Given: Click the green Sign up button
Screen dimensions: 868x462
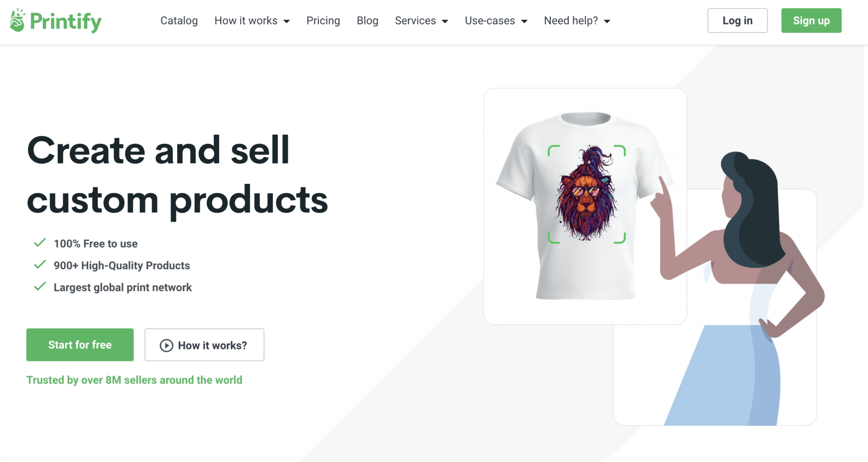Looking at the screenshot, I should [811, 20].
